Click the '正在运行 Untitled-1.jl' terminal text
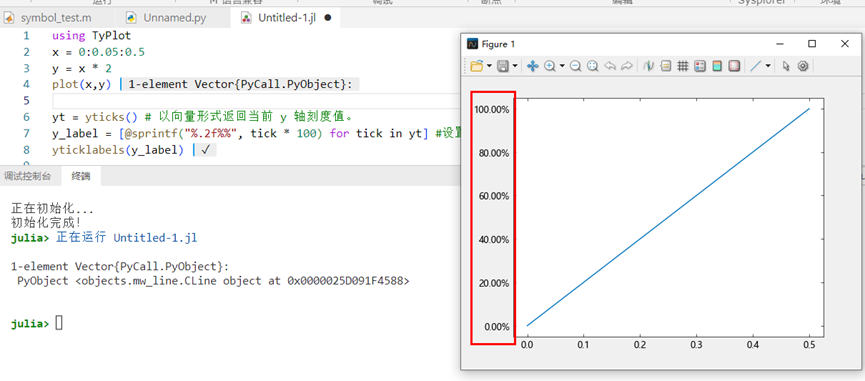This screenshot has width=865, height=381. click(126, 238)
